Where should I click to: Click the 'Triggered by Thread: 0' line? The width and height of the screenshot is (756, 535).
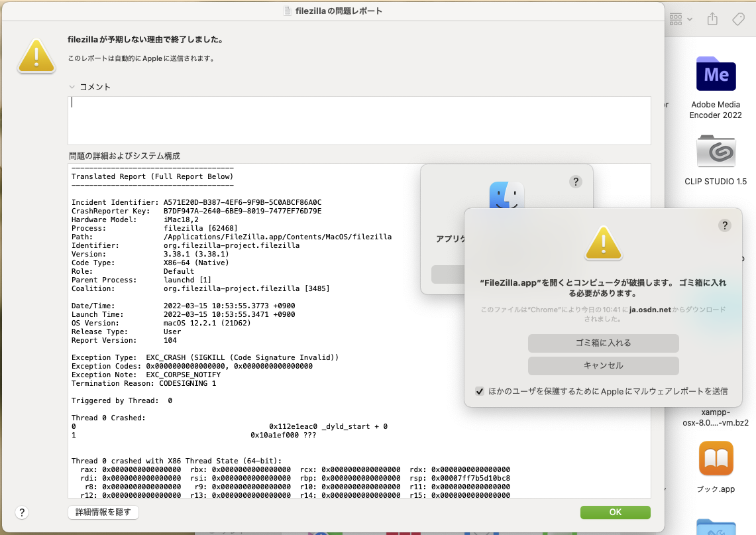coord(121,401)
